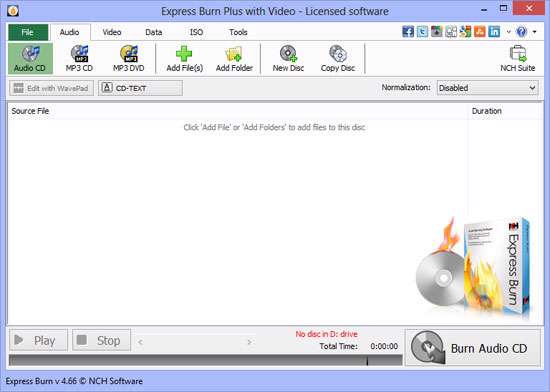The image size is (550, 392).
Task: Click the disc capacity usage bar
Action: tap(206, 360)
